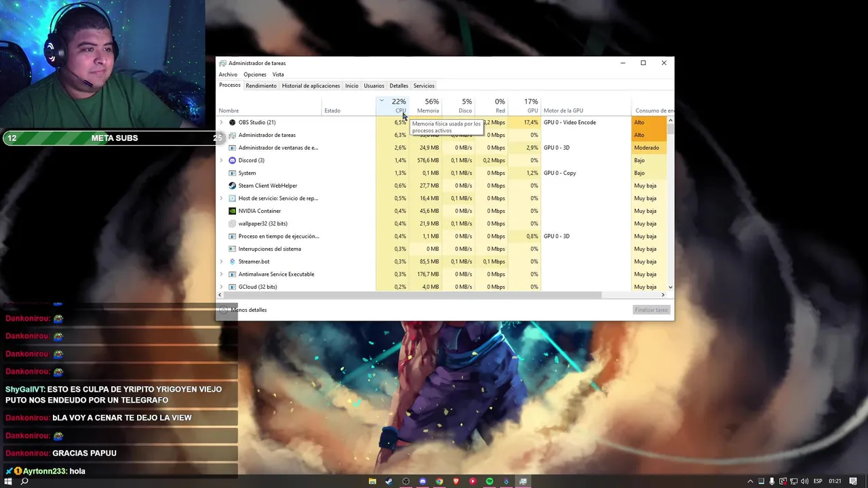Show hidden system tray icons
This screenshot has width=868, height=488.
click(x=750, y=481)
